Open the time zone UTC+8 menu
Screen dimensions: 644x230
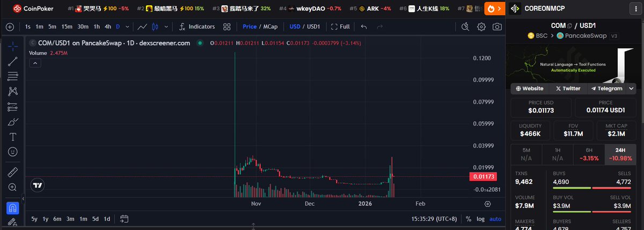(434, 219)
